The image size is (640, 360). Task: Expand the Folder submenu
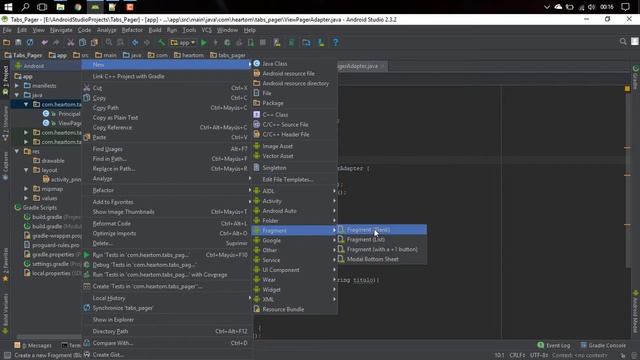[x=295, y=221]
